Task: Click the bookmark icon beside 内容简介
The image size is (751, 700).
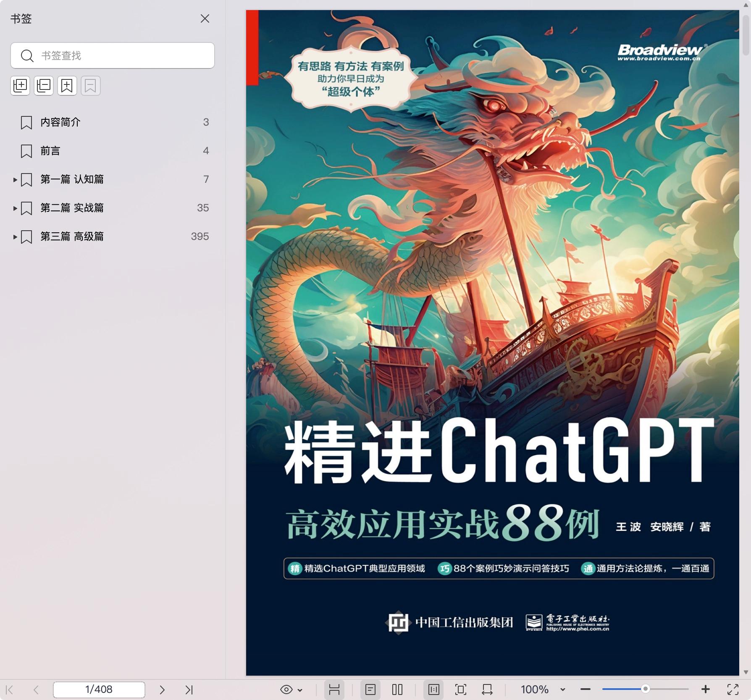Action: point(26,123)
